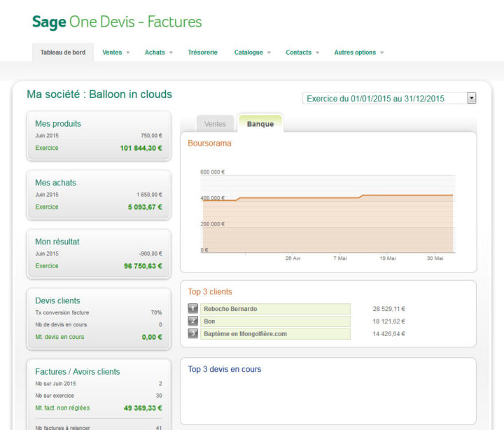Click Mon résultat exercice amount 96 750,63 €

[x=143, y=266]
